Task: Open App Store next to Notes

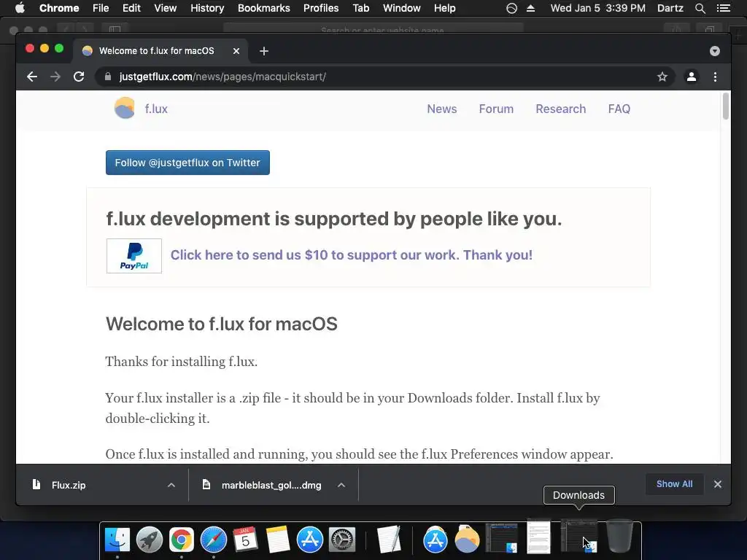Action: (x=309, y=540)
